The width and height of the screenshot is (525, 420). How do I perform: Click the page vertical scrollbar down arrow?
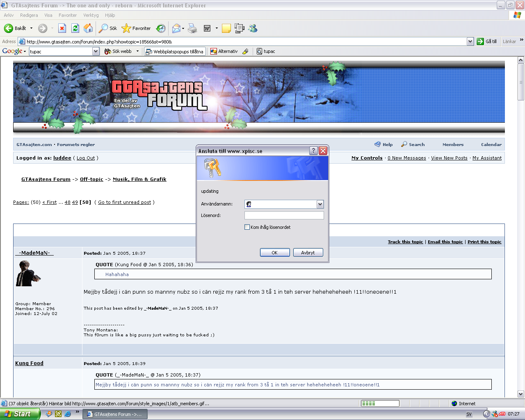(521, 394)
